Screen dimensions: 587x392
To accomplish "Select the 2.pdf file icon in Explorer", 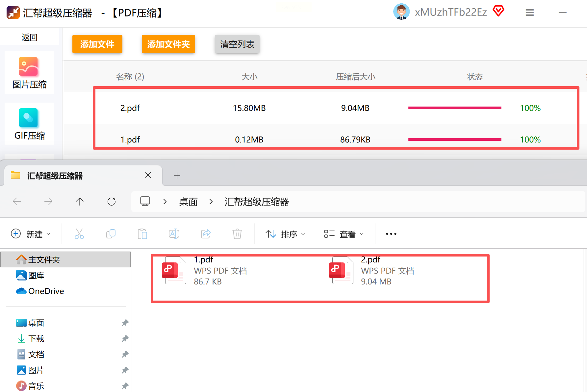I will 341,270.
